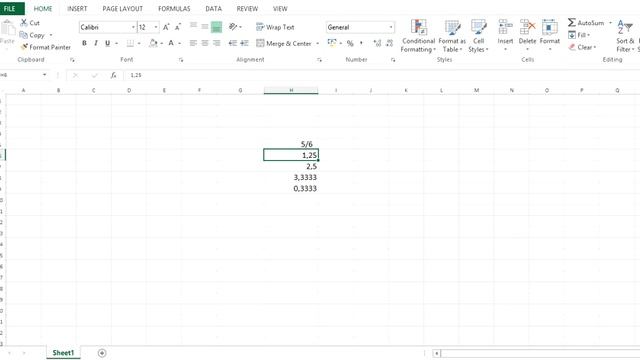Viewport: 640px width, 360px height.
Task: Open the Number group dialog launcher
Action: 393,60
